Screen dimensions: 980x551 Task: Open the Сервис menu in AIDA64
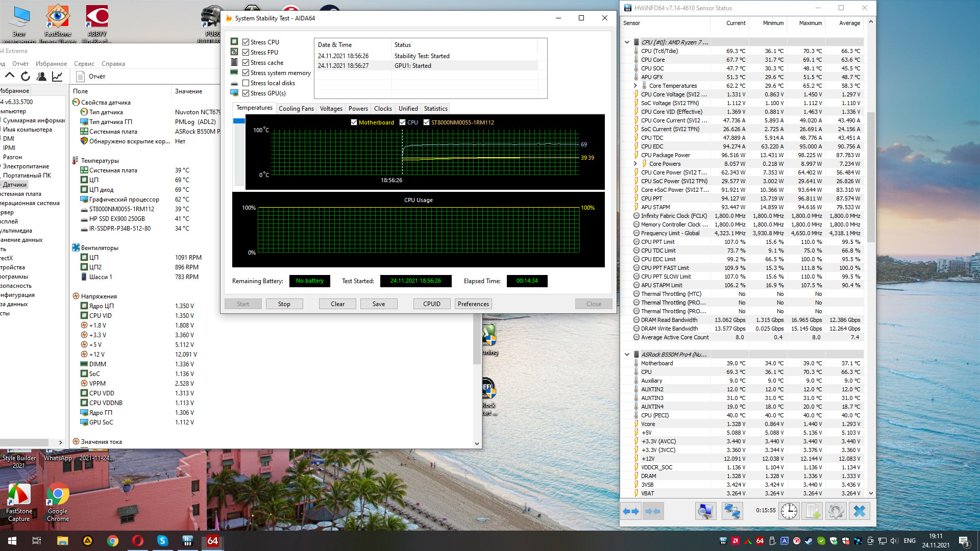click(84, 64)
